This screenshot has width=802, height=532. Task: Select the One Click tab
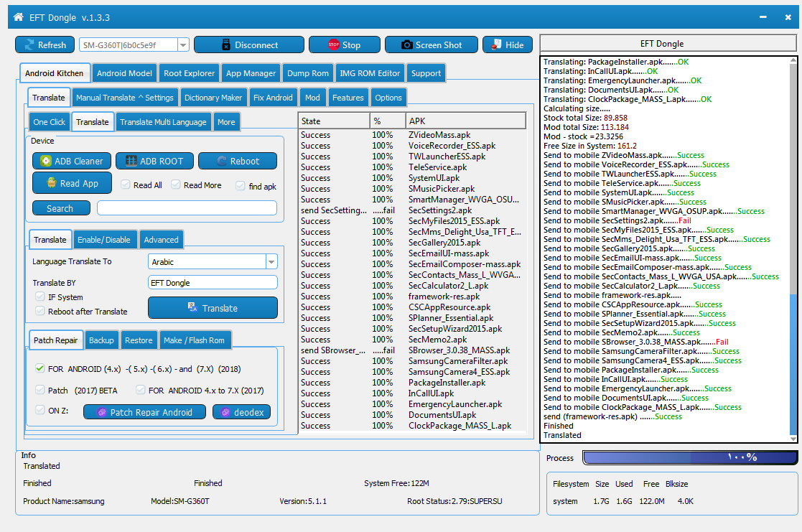49,122
